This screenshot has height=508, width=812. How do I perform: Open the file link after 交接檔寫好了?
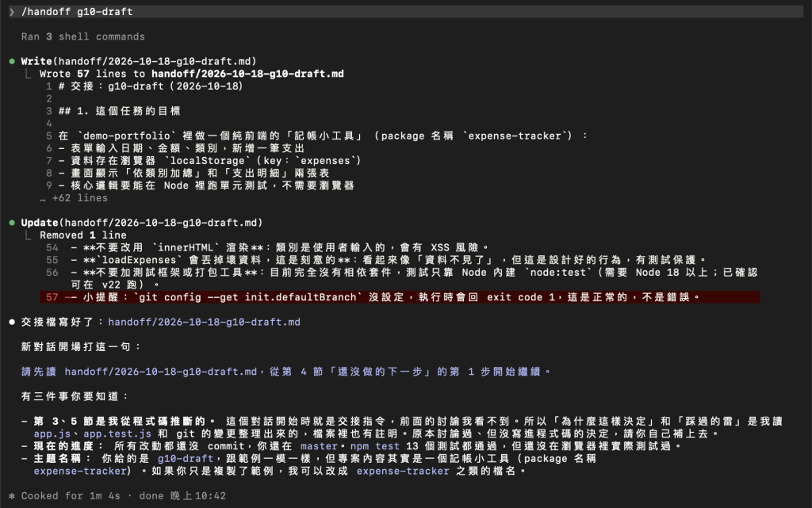pos(204,323)
